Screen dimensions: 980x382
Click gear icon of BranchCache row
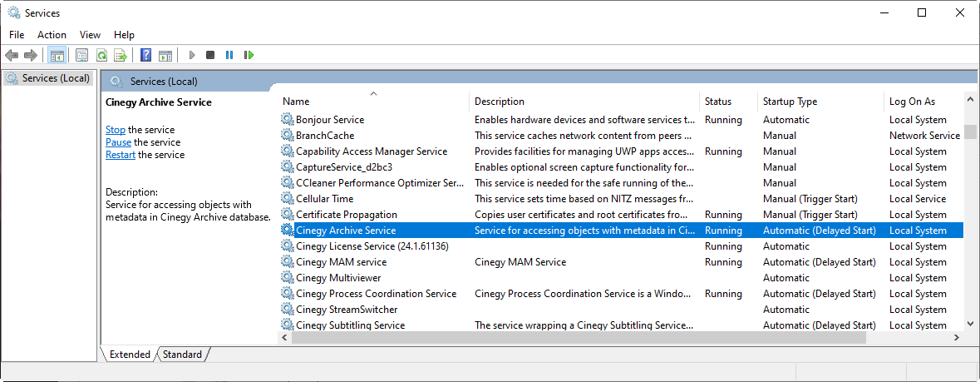tap(287, 136)
